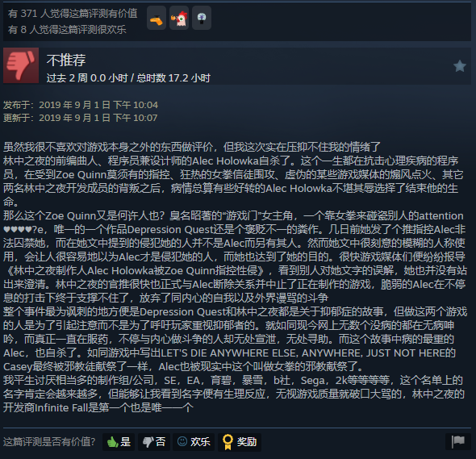
Task: Click the 发布于 2019 年 9 月 1 日 date
Action: tap(81, 105)
